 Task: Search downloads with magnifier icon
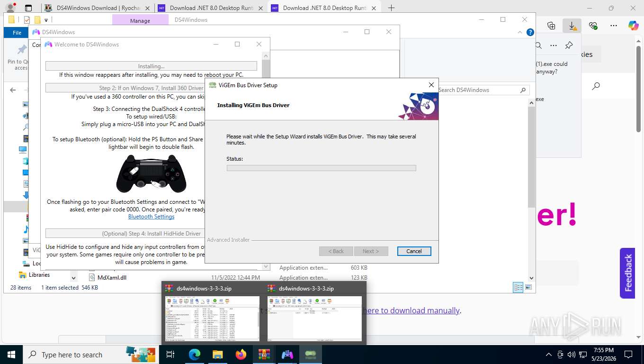(539, 45)
